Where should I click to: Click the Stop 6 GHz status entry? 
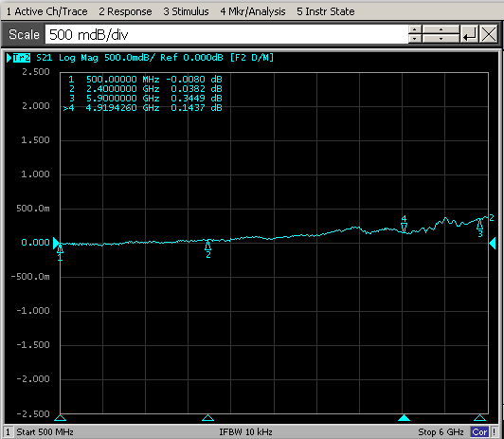click(441, 432)
